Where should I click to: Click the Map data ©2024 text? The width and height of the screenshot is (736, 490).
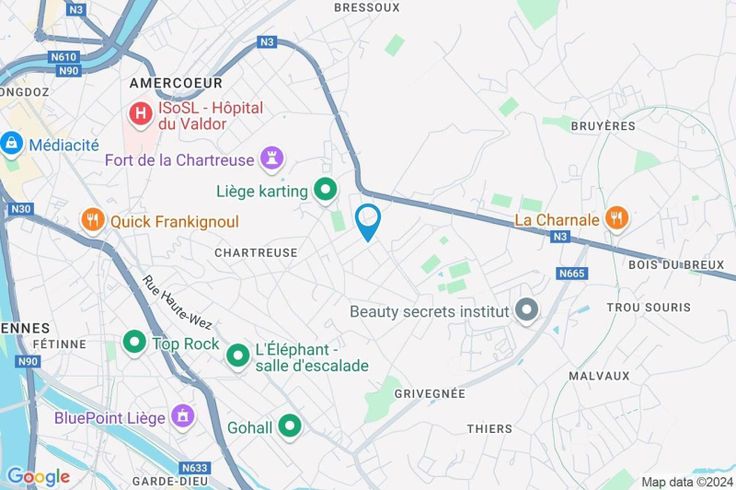click(687, 482)
